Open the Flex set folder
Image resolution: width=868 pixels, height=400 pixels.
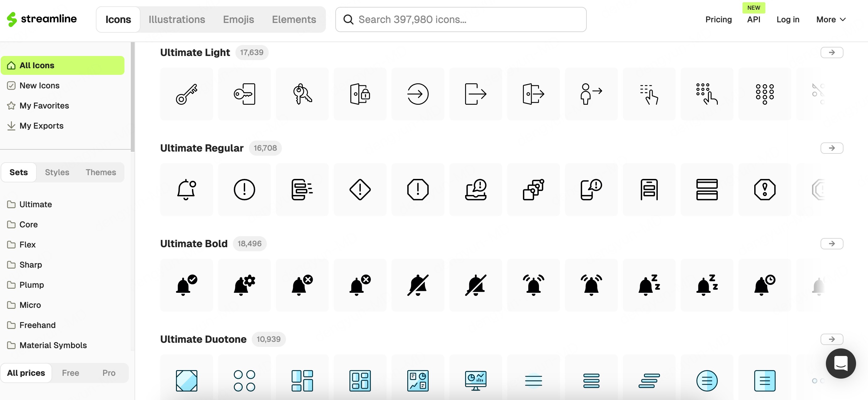[x=22, y=245]
